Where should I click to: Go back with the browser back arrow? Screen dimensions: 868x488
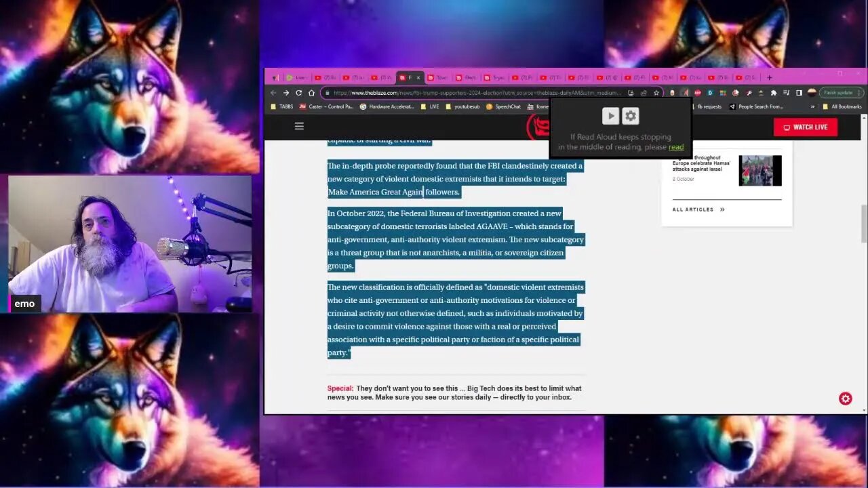[273, 93]
